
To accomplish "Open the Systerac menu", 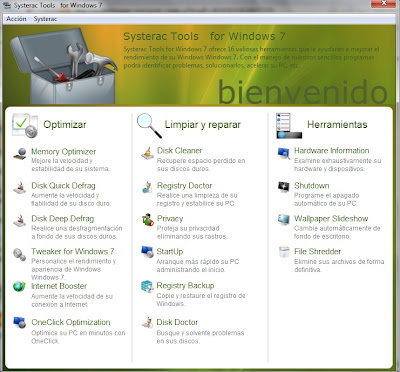I will (45, 19).
